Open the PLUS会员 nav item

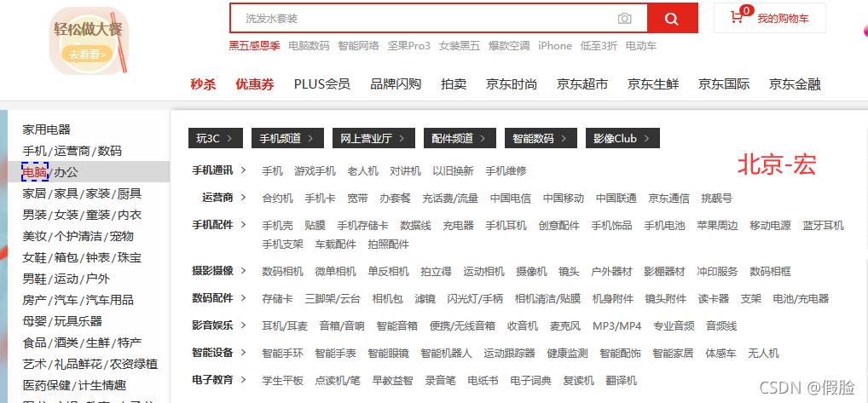(x=322, y=84)
